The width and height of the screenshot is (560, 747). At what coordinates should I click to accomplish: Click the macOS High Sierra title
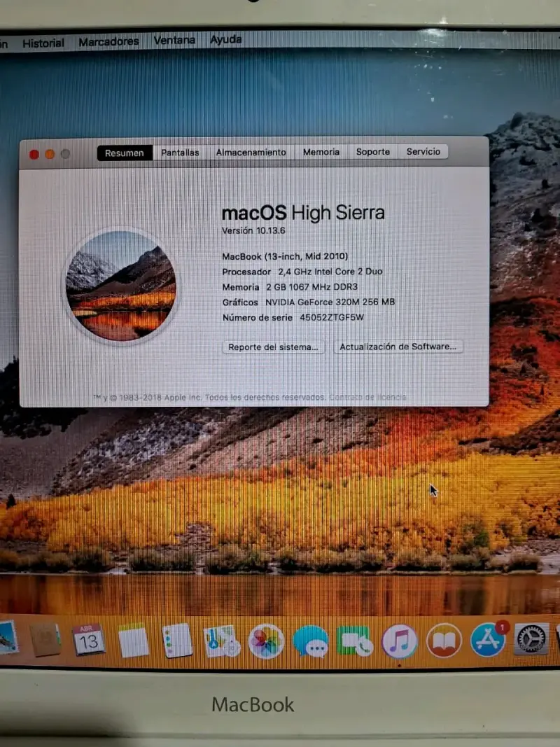(303, 212)
